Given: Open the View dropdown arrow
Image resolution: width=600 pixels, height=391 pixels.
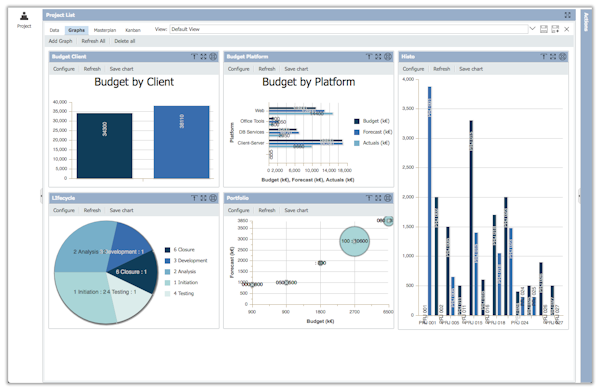Looking at the screenshot, I should point(532,29).
